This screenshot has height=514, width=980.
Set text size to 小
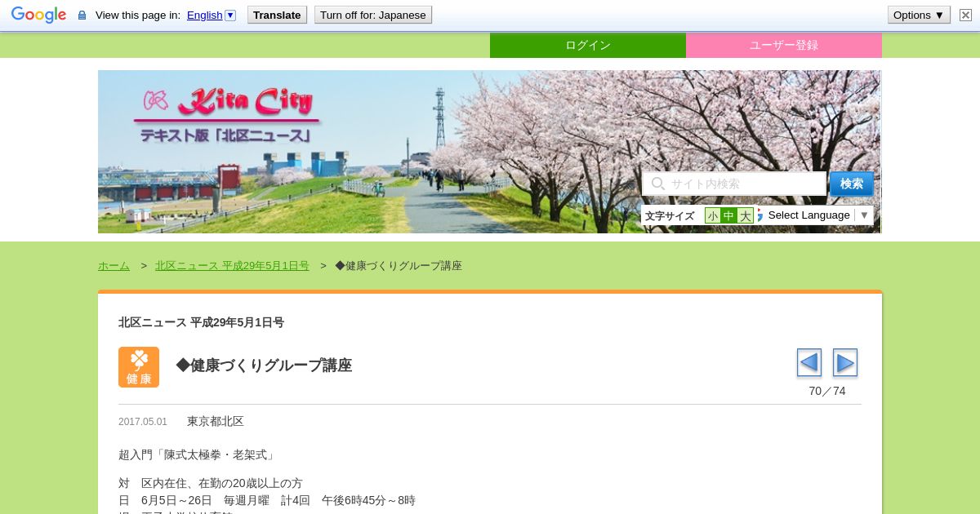tap(713, 215)
